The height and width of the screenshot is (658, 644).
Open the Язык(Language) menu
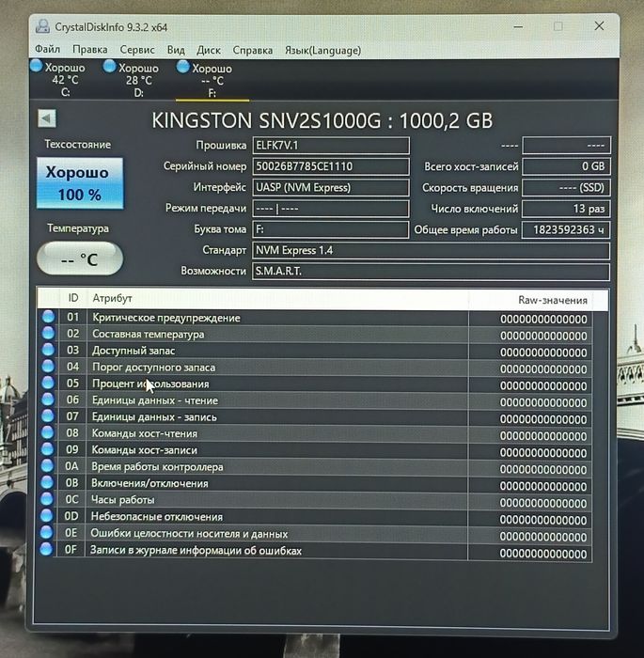click(322, 51)
